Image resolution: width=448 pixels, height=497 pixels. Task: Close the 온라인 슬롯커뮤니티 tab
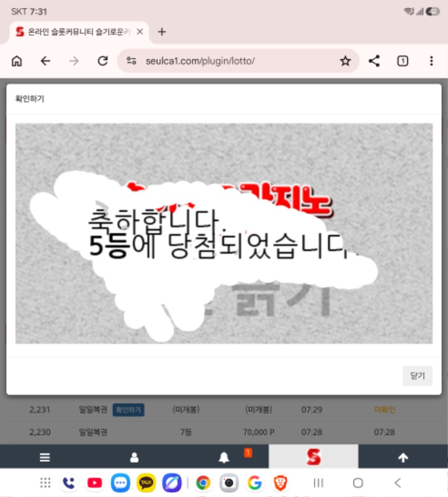(x=140, y=32)
